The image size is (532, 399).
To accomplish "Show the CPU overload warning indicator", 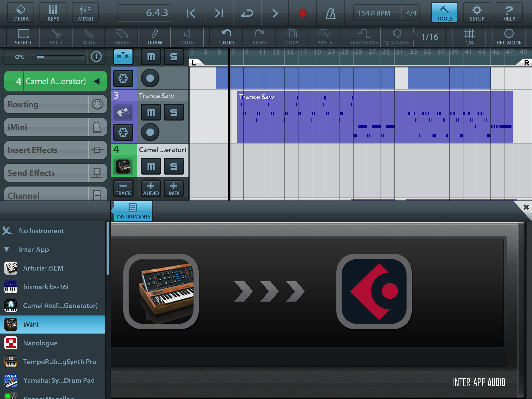I will point(96,57).
